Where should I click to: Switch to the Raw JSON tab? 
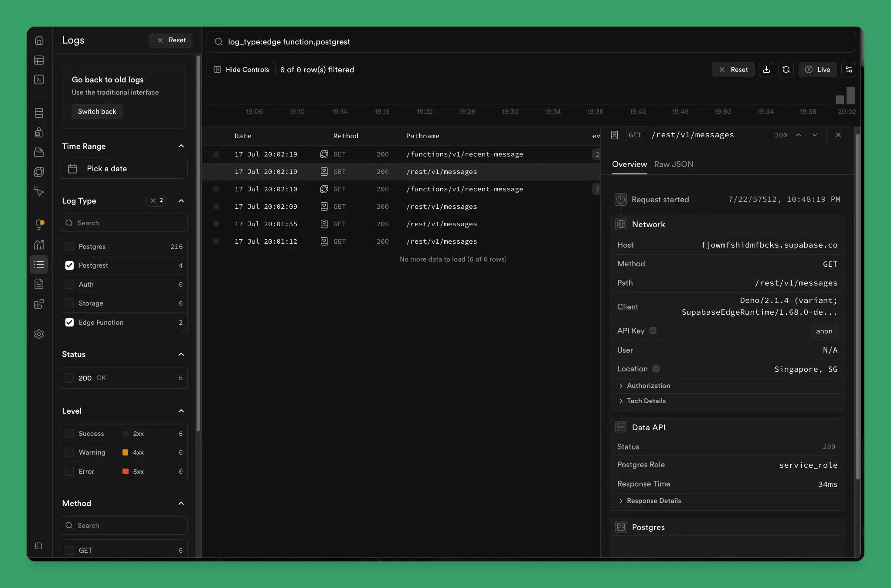pyautogui.click(x=673, y=164)
